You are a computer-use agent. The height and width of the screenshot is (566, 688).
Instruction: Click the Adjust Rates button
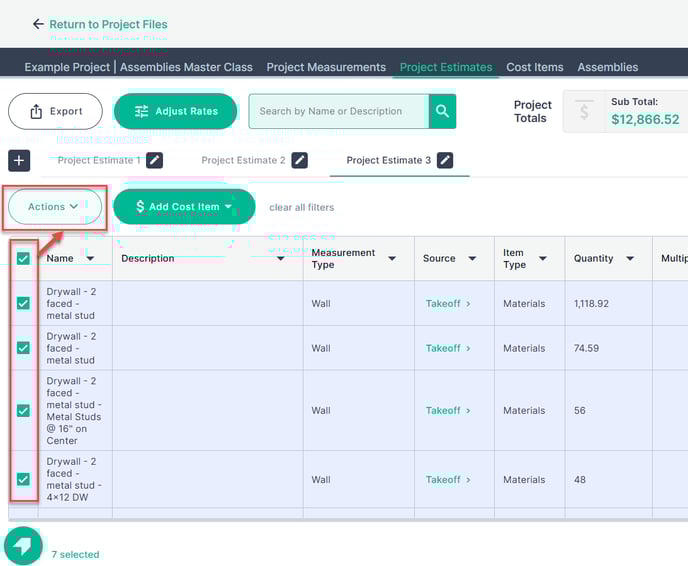tap(176, 111)
